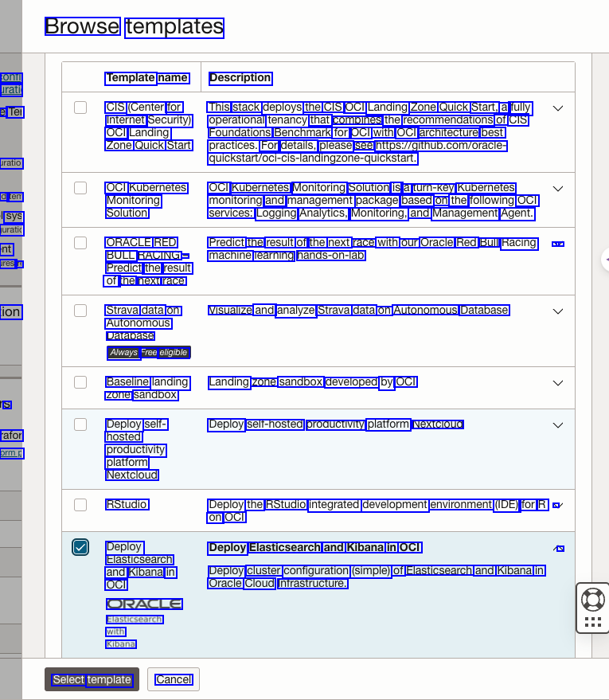
Task: Tick the RStudio template checkbox
Action: coord(80,505)
